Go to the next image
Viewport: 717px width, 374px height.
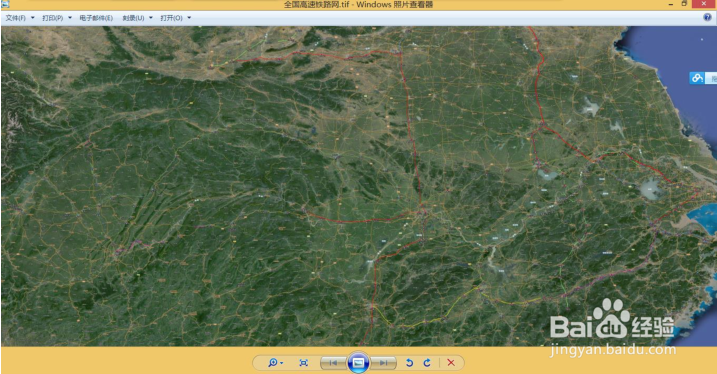[x=383, y=363]
